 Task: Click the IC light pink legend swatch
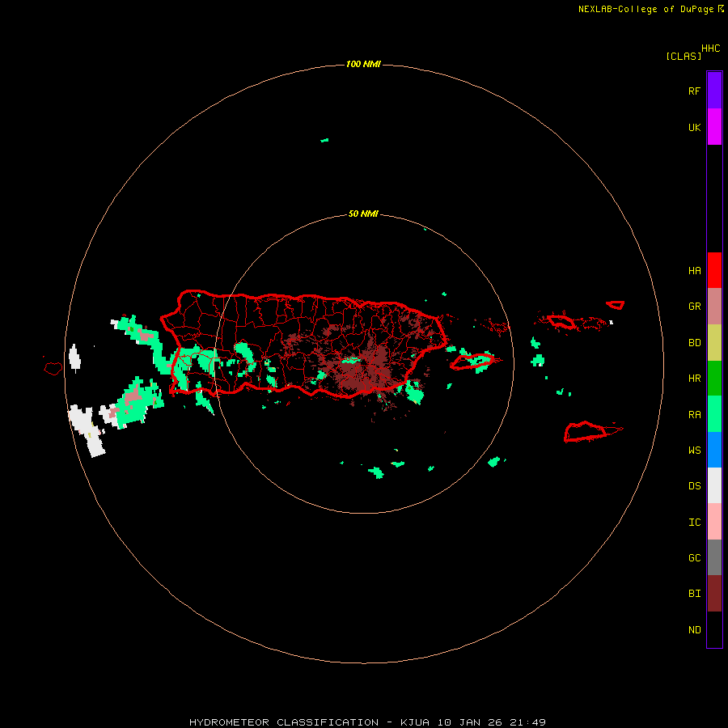714,522
